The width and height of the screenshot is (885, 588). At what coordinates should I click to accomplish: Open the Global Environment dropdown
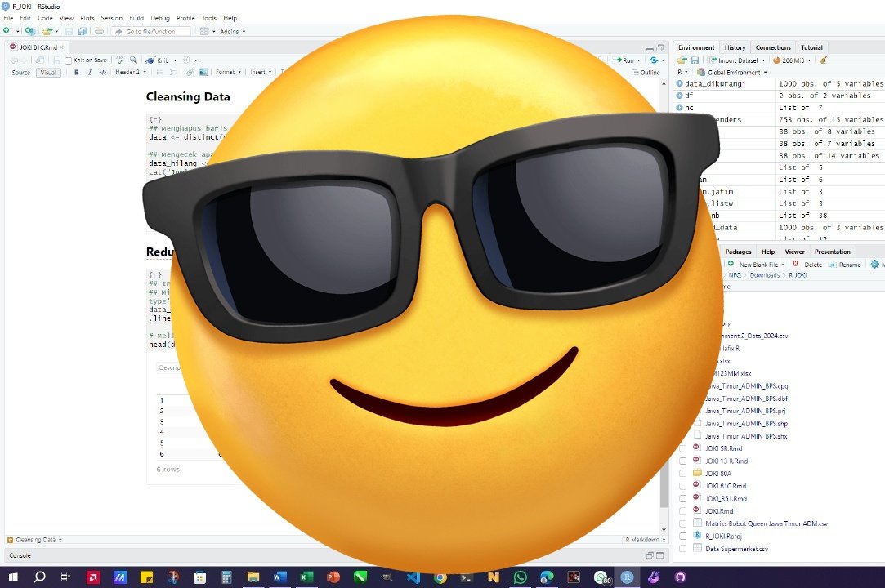(x=732, y=72)
